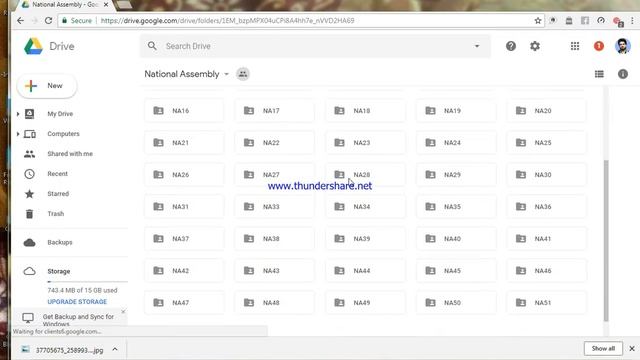Show folder details info panel

tap(622, 74)
